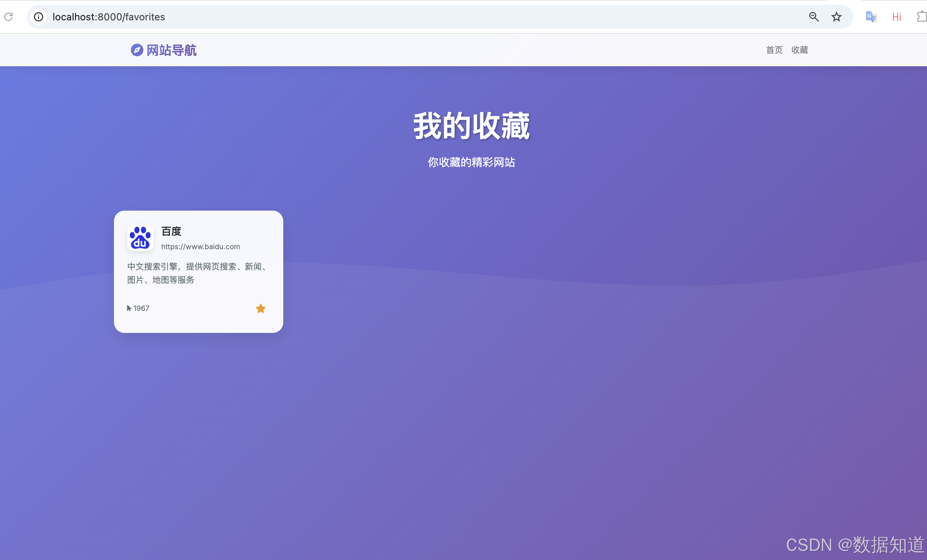
Task: Open 收藏 in the navigation menu
Action: [799, 50]
